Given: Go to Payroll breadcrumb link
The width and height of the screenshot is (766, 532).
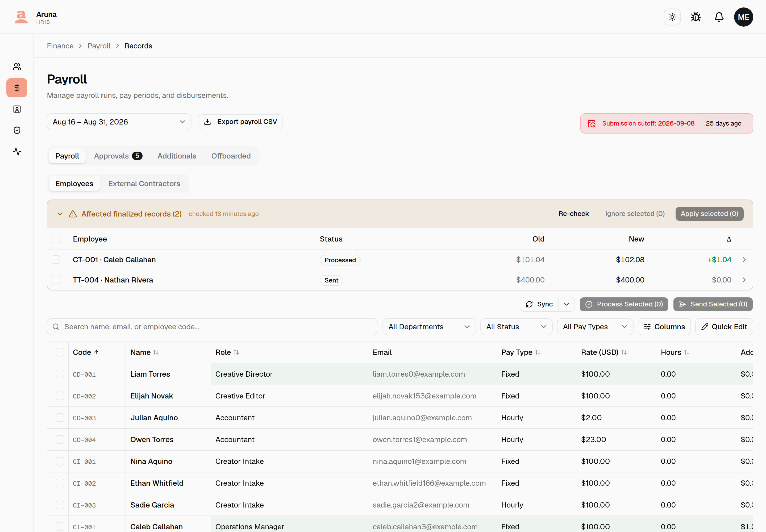Looking at the screenshot, I should tap(99, 46).
